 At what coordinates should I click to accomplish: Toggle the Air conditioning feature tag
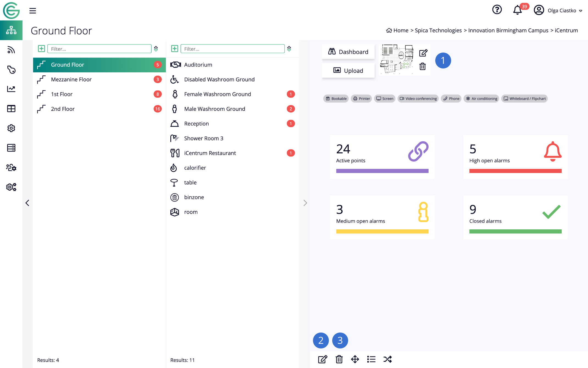tap(481, 98)
